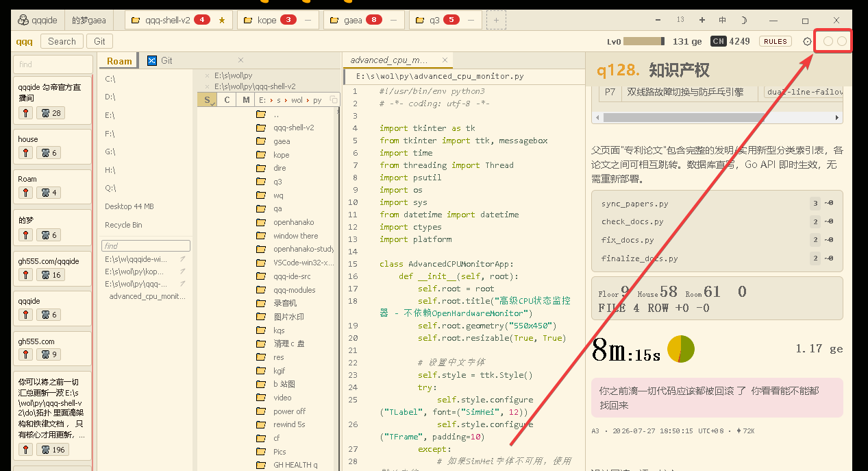Click the open arrow beside E:\s\w\qqqide-wi
The image size is (868, 471).
(x=182, y=259)
